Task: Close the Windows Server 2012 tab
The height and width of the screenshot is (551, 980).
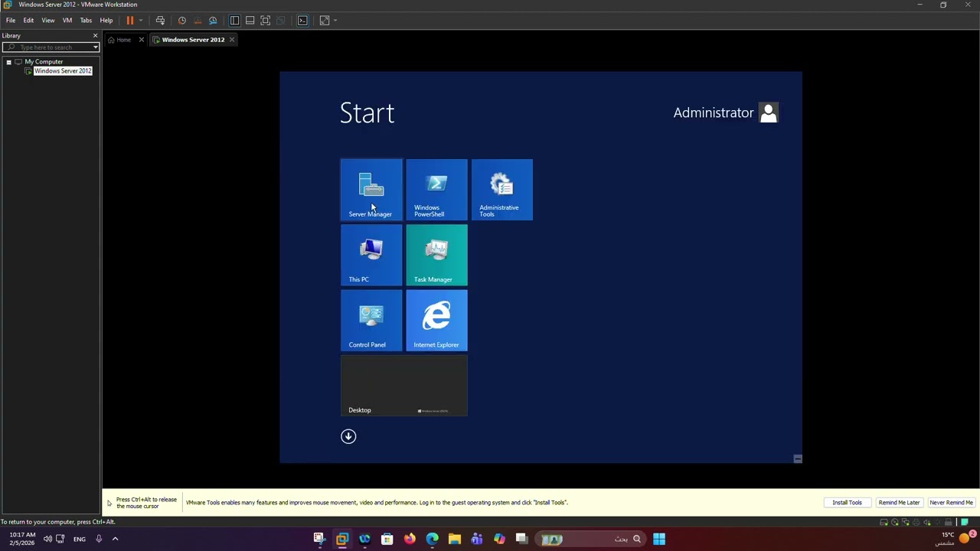Action: pyautogui.click(x=231, y=40)
